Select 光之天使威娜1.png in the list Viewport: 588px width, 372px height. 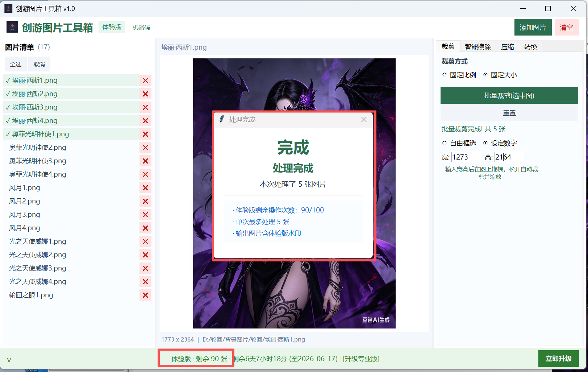point(71,241)
